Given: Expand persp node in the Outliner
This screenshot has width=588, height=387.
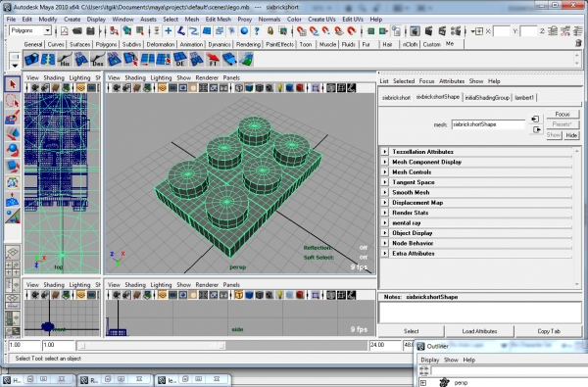Looking at the screenshot, I should [423, 383].
